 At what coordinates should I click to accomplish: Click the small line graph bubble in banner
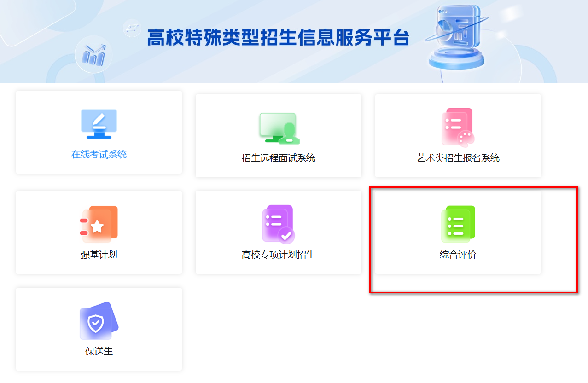pyautogui.click(x=132, y=28)
